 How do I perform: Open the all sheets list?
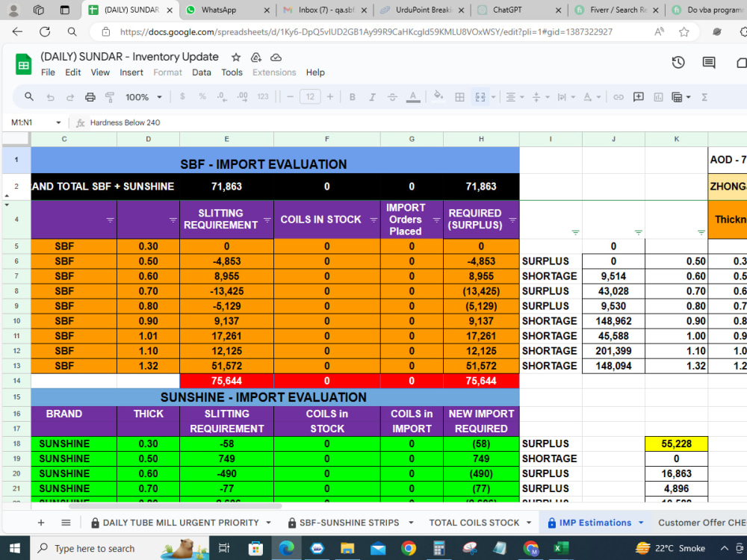point(65,523)
